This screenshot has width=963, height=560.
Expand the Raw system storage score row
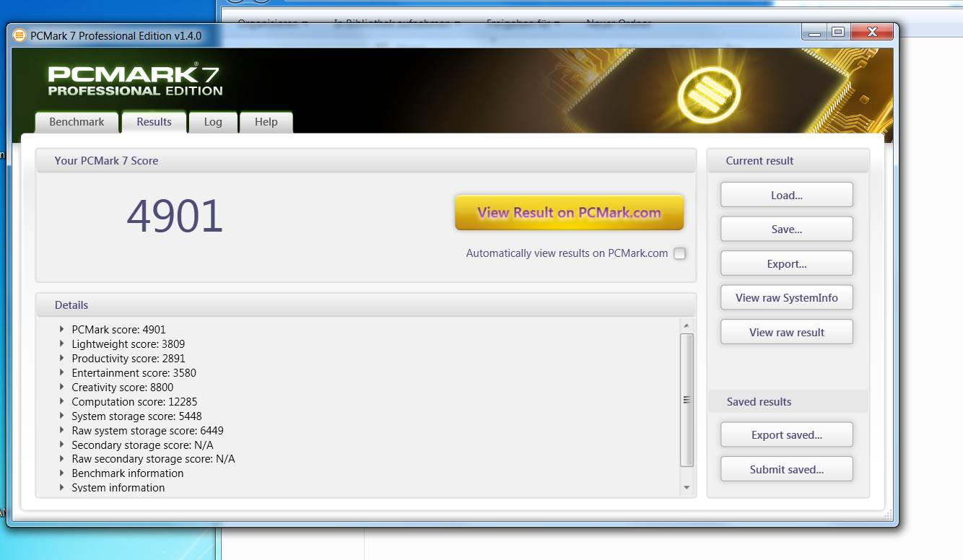62,430
